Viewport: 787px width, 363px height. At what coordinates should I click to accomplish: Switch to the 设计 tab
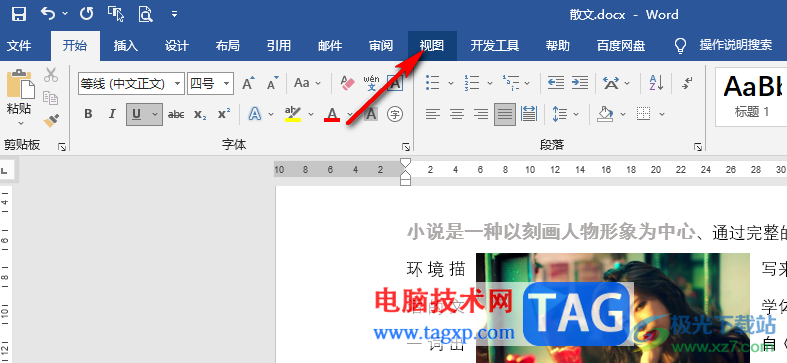[177, 46]
